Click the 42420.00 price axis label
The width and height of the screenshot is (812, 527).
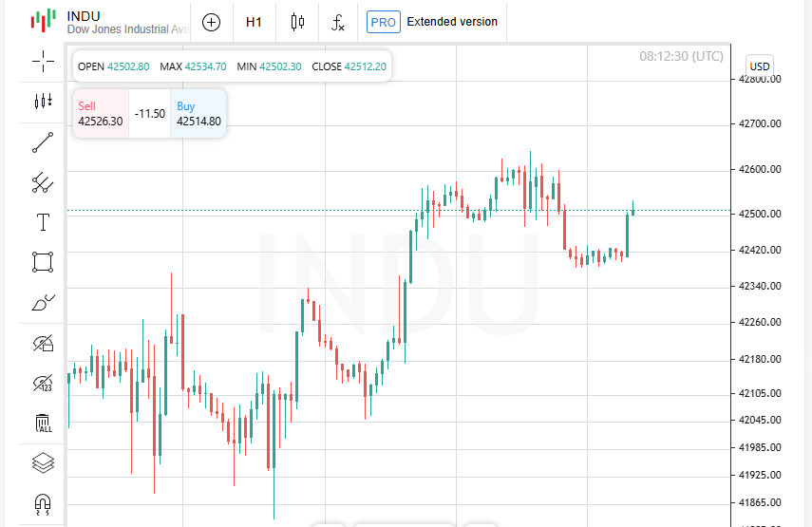coord(760,250)
